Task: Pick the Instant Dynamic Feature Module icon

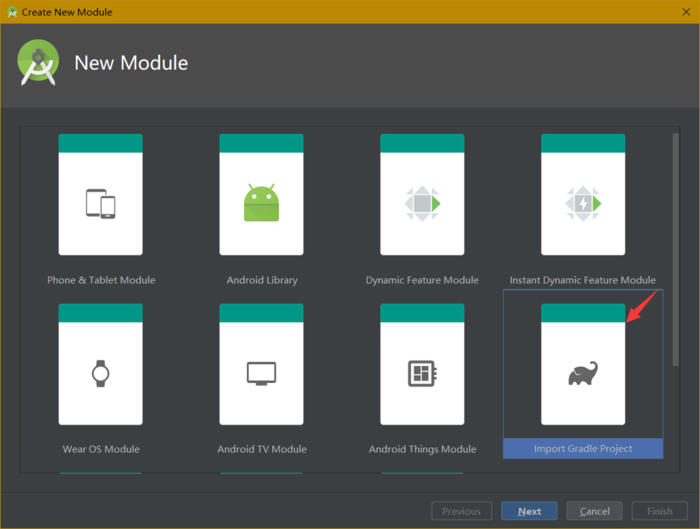Action: tap(583, 204)
